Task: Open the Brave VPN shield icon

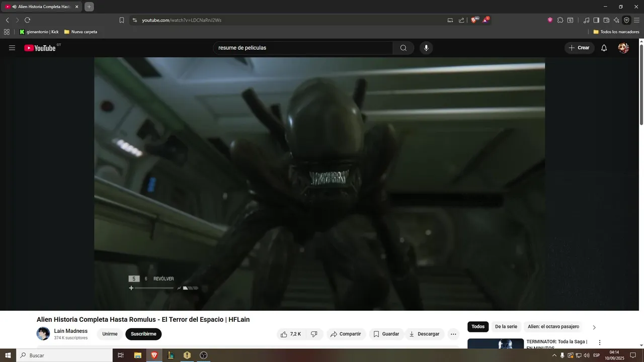Action: 626,20
